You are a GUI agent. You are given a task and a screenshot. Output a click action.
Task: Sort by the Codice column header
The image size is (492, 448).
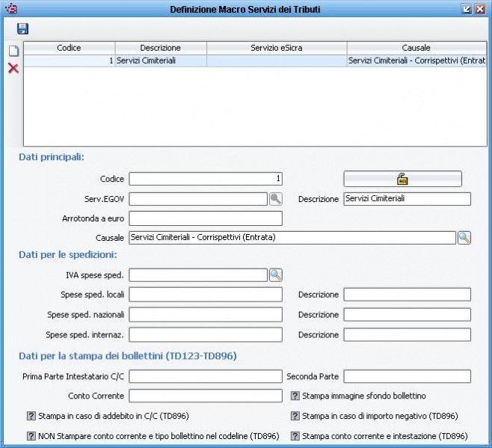point(69,48)
